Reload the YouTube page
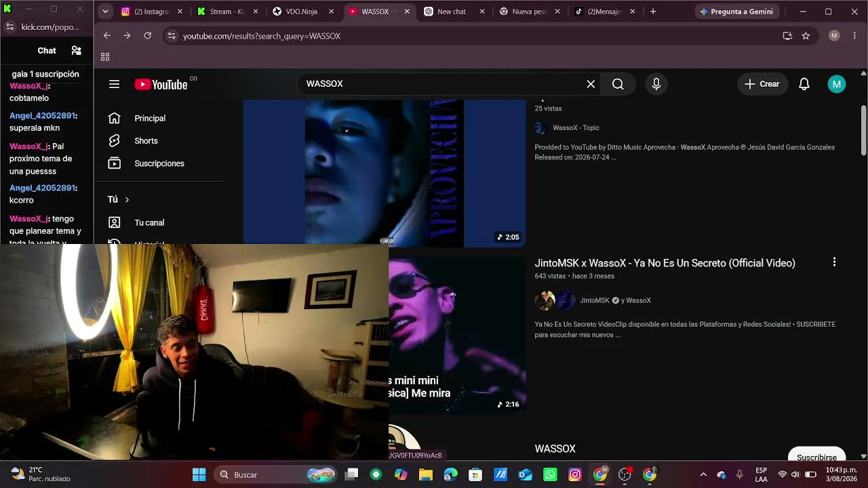Screen dimensions: 868x488 coord(148,36)
